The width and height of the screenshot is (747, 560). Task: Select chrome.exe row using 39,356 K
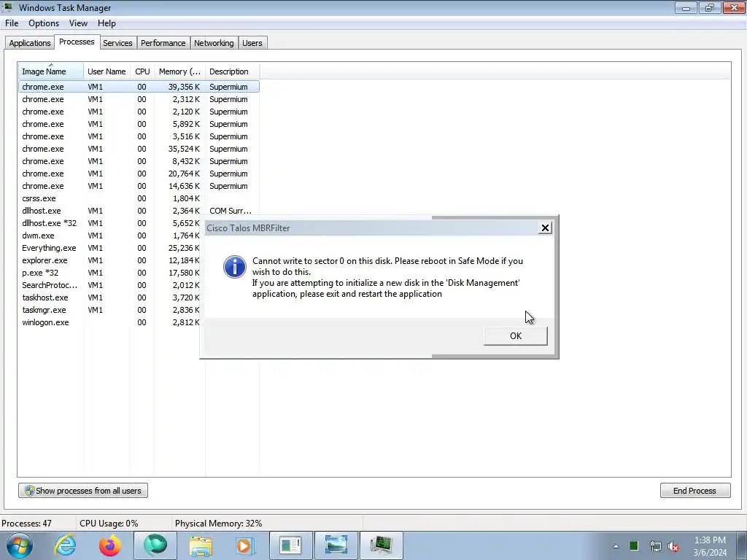pyautogui.click(x=139, y=87)
